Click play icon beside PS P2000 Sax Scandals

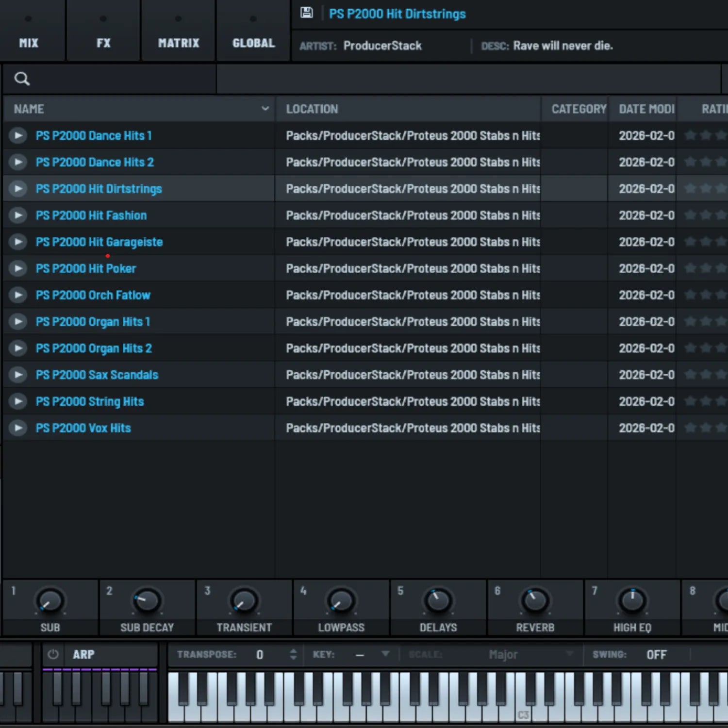click(x=18, y=375)
